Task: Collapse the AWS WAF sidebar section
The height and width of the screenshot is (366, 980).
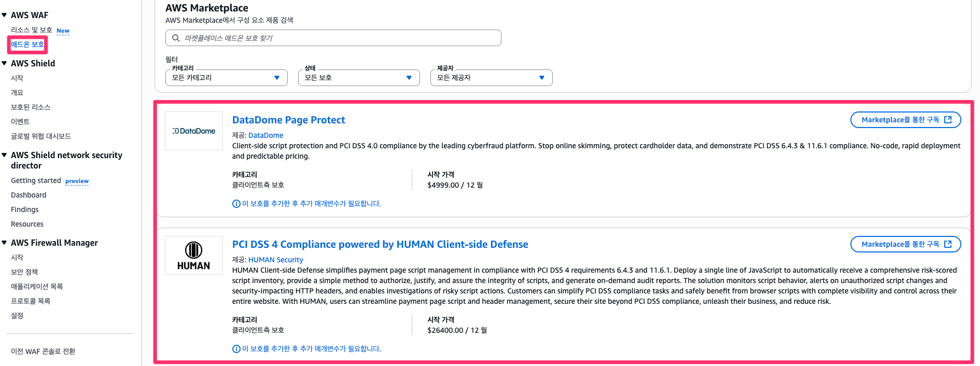Action: [4, 15]
